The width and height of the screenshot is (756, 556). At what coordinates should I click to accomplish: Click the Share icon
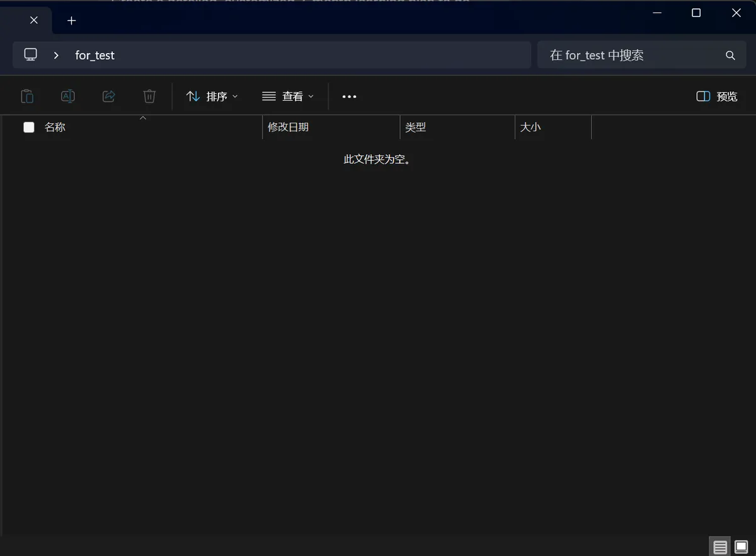point(108,96)
